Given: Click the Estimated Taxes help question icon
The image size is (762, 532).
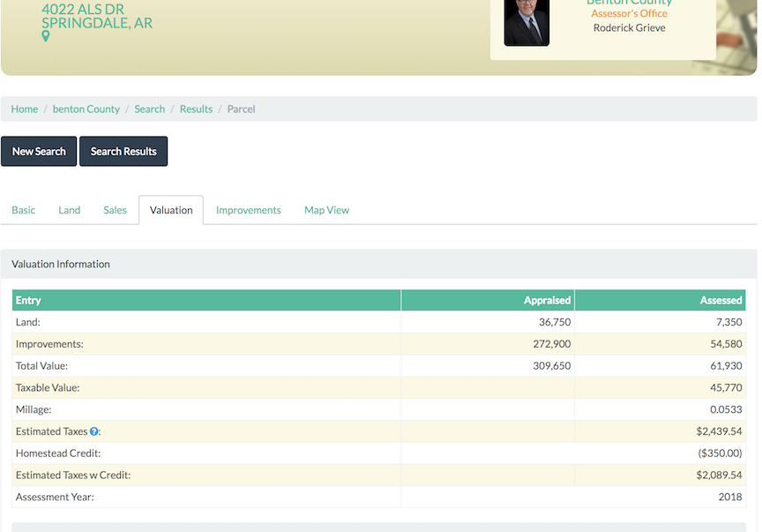Looking at the screenshot, I should pos(94,431).
